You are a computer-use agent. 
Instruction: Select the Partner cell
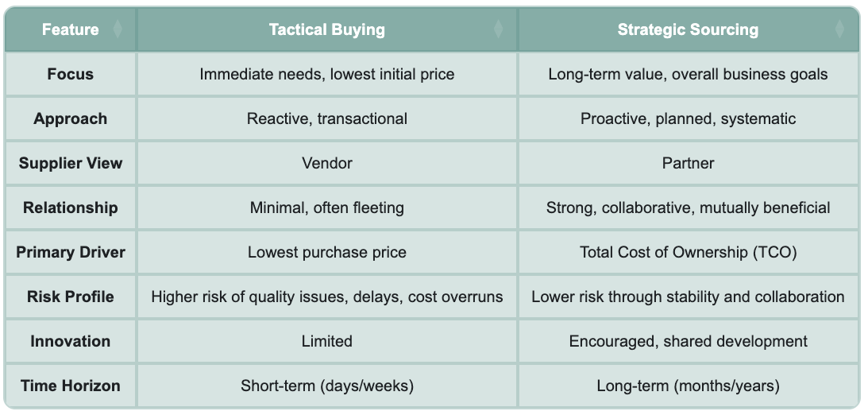689,164
